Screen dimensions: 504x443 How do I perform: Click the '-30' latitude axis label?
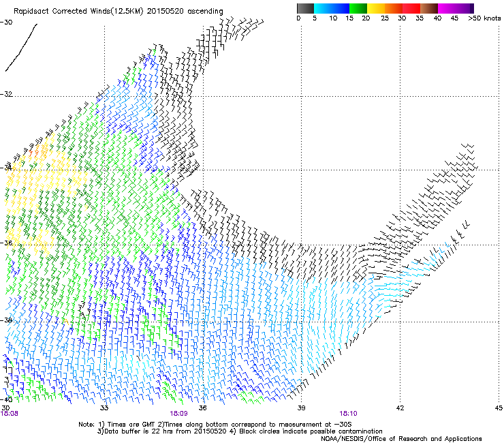[6, 22]
